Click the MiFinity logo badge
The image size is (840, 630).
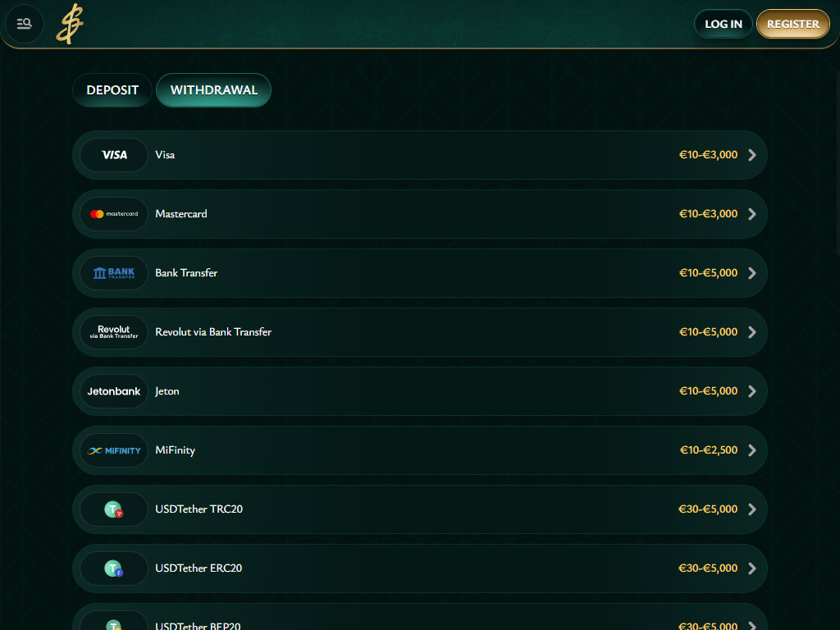[114, 450]
